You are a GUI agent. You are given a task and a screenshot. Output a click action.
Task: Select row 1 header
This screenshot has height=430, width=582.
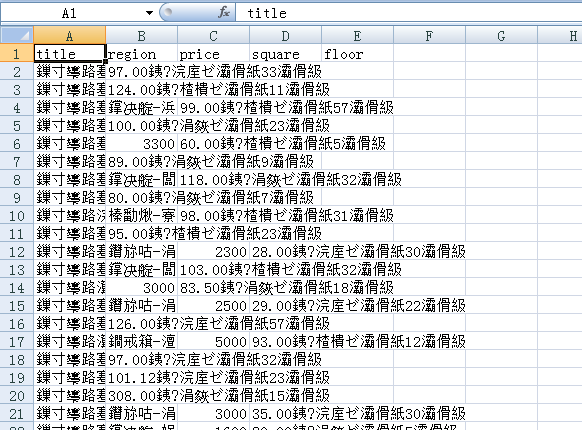point(17,54)
